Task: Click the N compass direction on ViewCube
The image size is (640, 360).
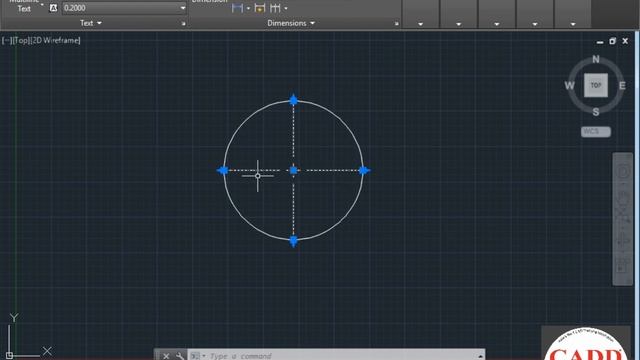Action: 596,59
